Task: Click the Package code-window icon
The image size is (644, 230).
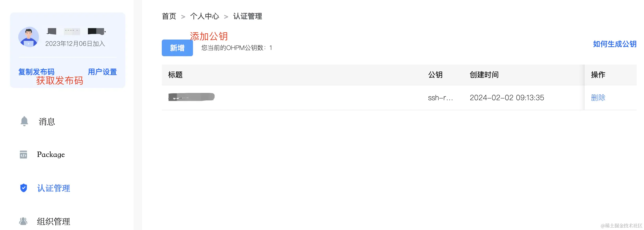Action: (x=23, y=155)
